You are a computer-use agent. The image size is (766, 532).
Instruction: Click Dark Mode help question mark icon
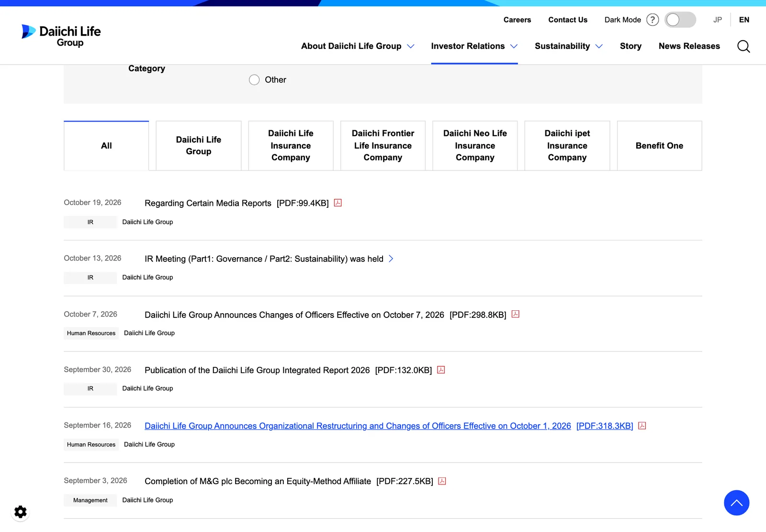click(653, 20)
